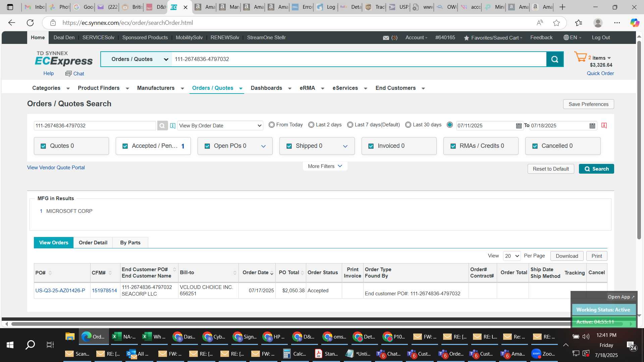Click the Reset to Default button
644x362 pixels.
(551, 169)
